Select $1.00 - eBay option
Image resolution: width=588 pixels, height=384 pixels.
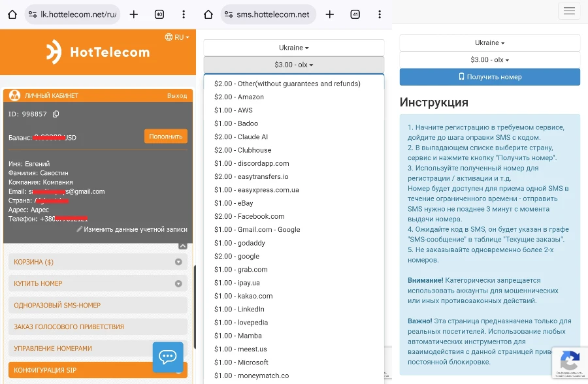pyautogui.click(x=294, y=203)
